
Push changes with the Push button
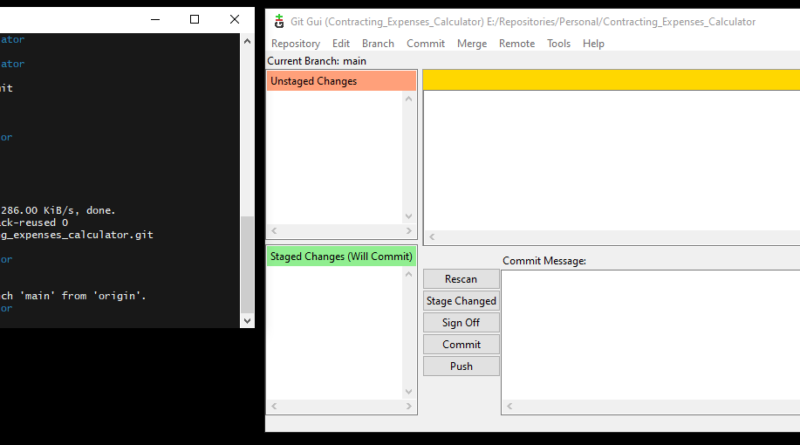tap(461, 366)
